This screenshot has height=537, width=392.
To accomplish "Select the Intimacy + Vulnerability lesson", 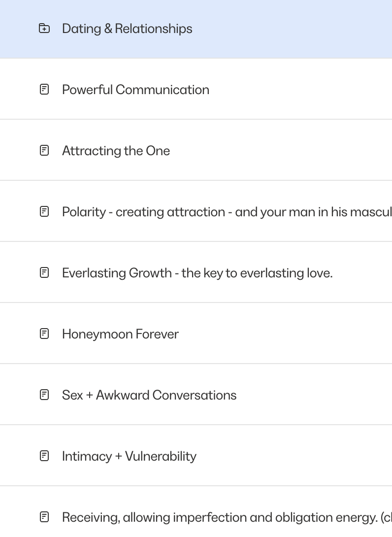I will pyautogui.click(x=129, y=456).
